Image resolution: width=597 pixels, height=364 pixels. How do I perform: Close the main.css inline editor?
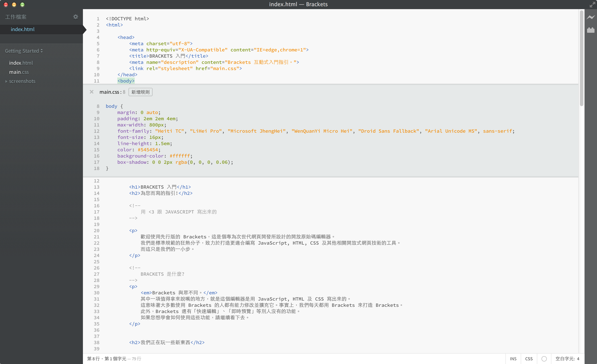(x=92, y=92)
